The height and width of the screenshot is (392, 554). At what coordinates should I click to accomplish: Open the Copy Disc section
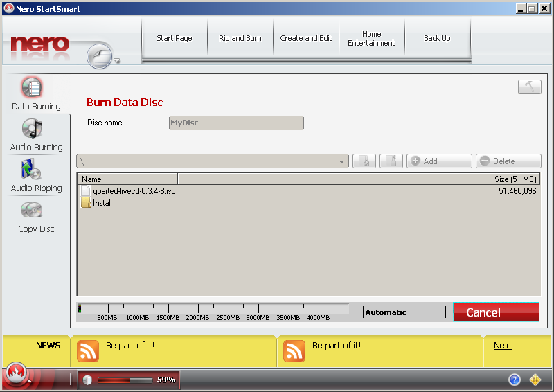click(x=36, y=217)
